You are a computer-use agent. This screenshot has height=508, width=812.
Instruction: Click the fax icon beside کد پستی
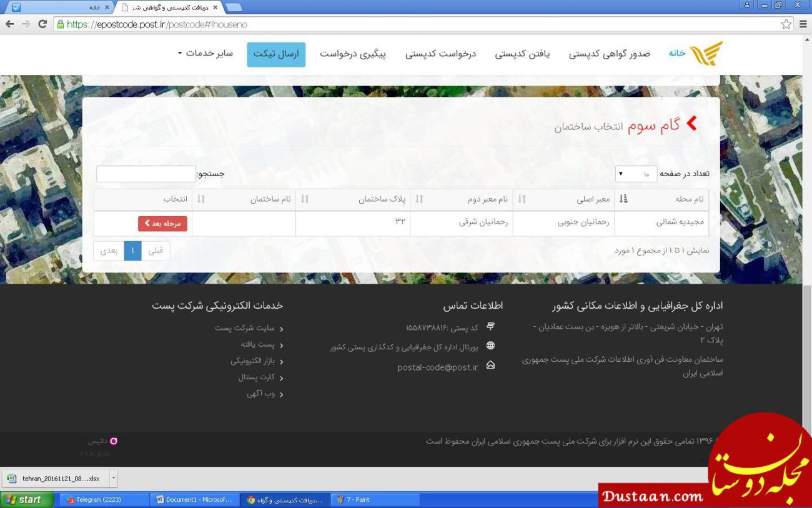[x=492, y=326]
